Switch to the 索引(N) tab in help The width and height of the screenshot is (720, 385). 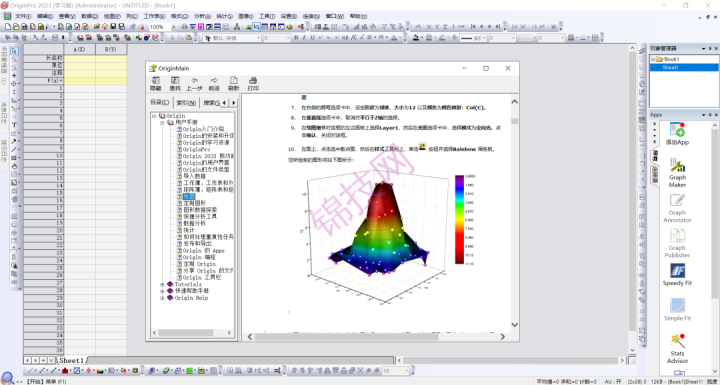186,102
